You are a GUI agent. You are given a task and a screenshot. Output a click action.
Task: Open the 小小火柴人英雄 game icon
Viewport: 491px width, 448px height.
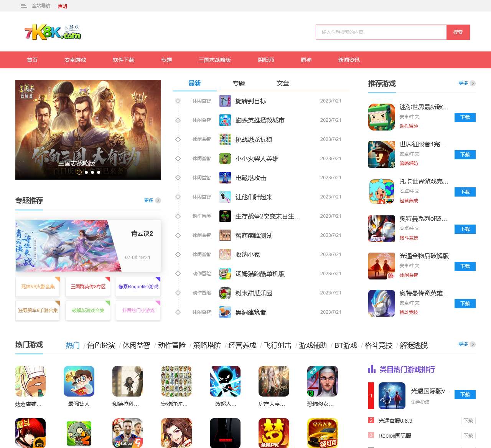(x=225, y=159)
